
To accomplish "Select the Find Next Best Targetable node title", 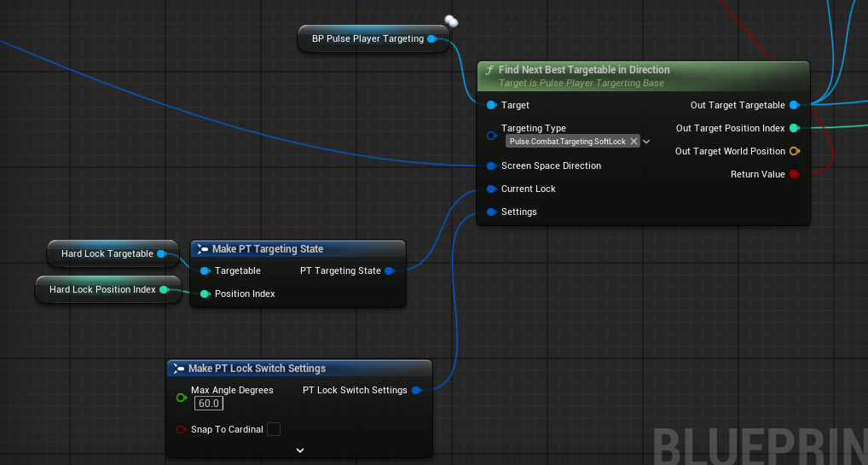I will pos(584,69).
